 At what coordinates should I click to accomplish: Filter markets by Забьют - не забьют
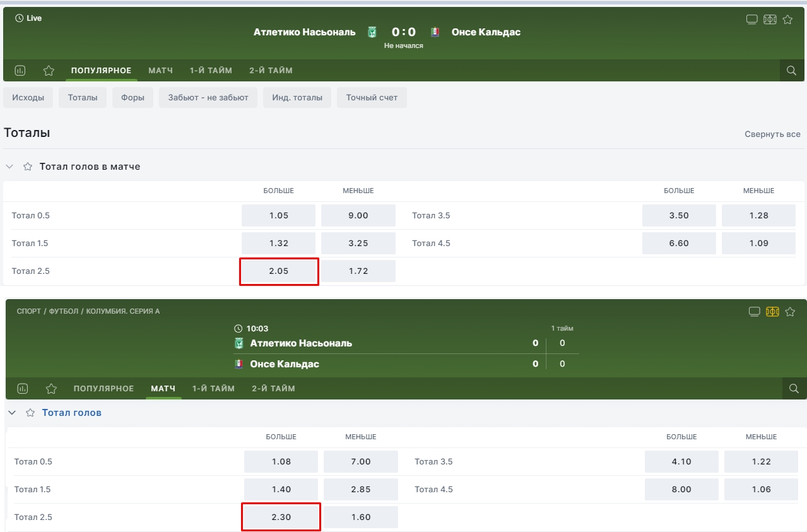point(208,98)
